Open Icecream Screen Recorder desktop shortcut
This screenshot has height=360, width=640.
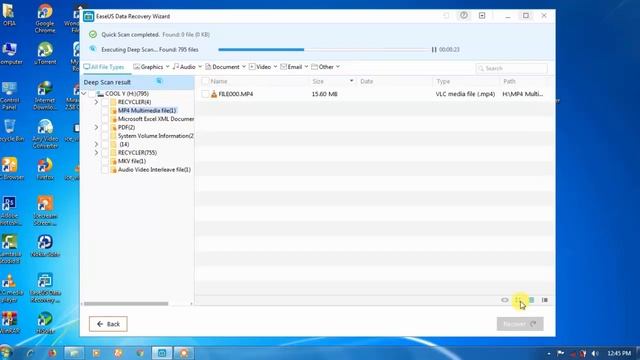pyautogui.click(x=45, y=210)
